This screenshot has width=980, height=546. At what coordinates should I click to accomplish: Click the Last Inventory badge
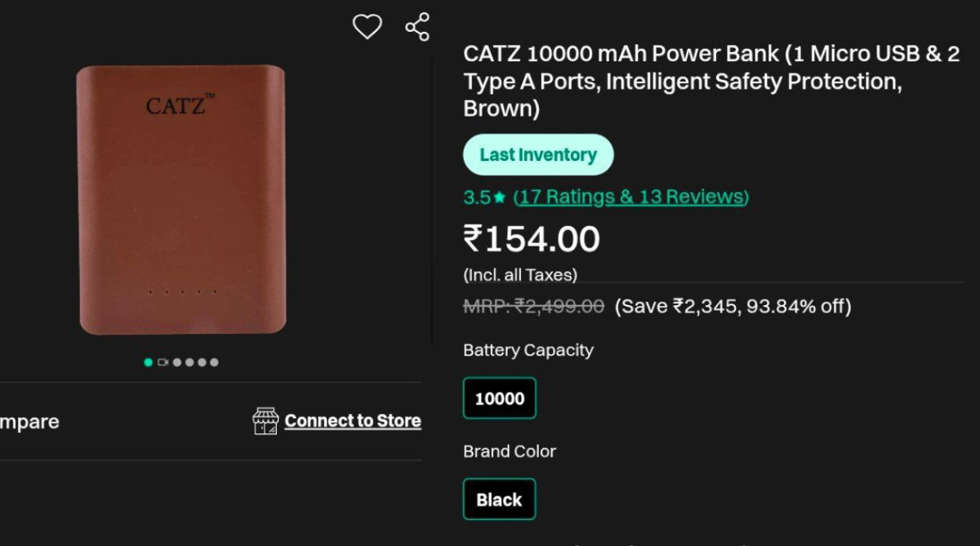pyautogui.click(x=538, y=154)
